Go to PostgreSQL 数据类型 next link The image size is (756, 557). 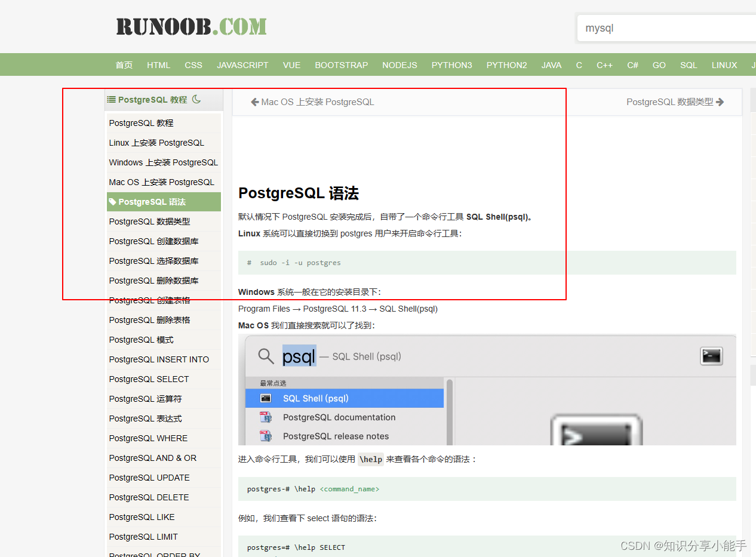point(669,102)
